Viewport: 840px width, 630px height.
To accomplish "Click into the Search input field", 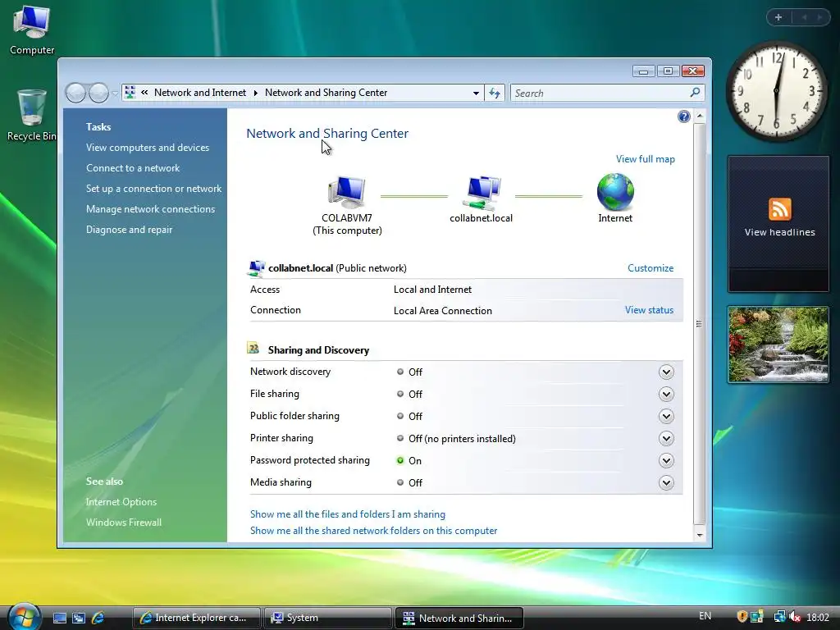I will coord(600,94).
